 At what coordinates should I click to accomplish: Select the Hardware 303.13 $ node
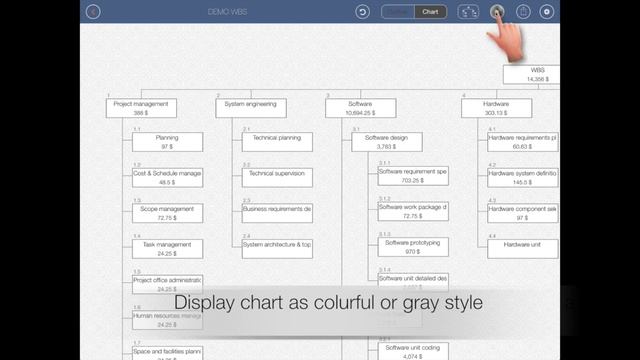(497, 108)
